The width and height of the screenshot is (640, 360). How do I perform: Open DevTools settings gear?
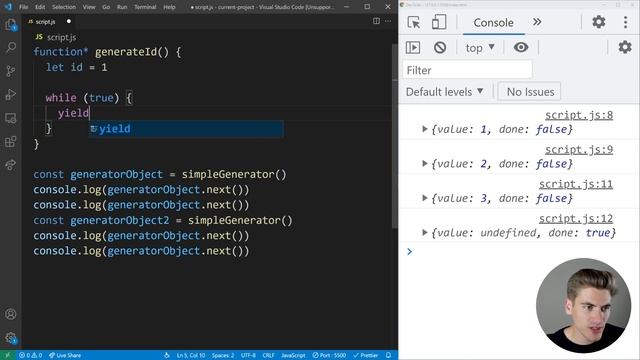(598, 22)
